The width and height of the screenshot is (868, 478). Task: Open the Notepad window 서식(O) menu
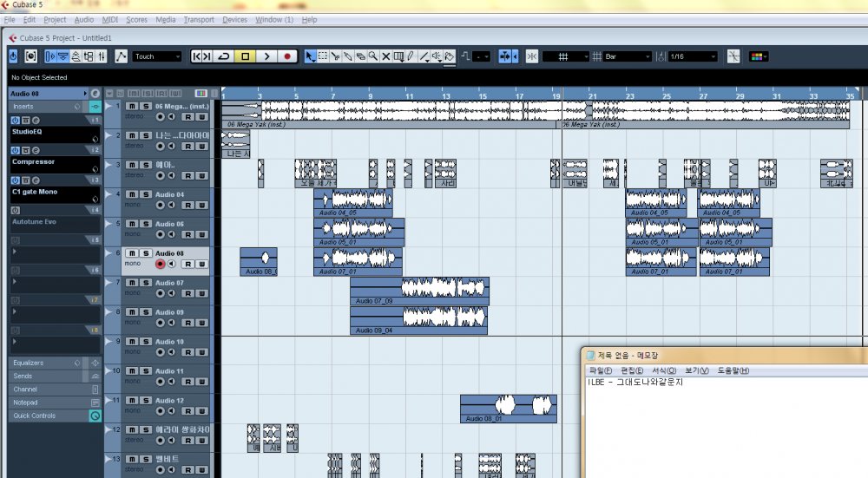[664, 370]
